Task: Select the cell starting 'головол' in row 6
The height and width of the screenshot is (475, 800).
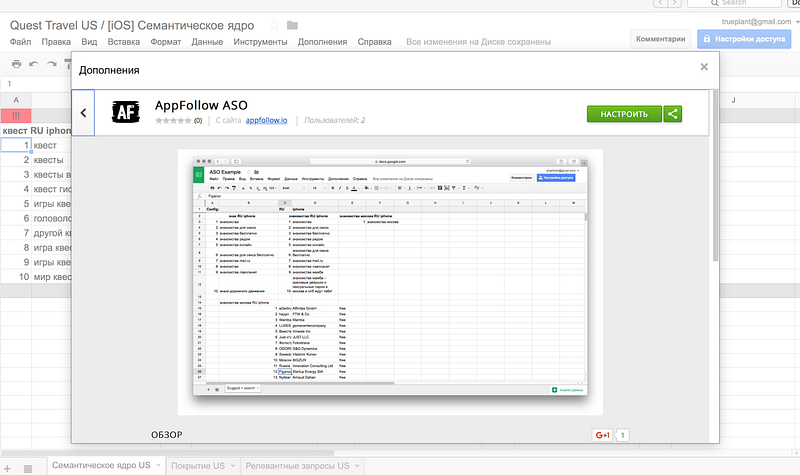Action: click(x=52, y=218)
